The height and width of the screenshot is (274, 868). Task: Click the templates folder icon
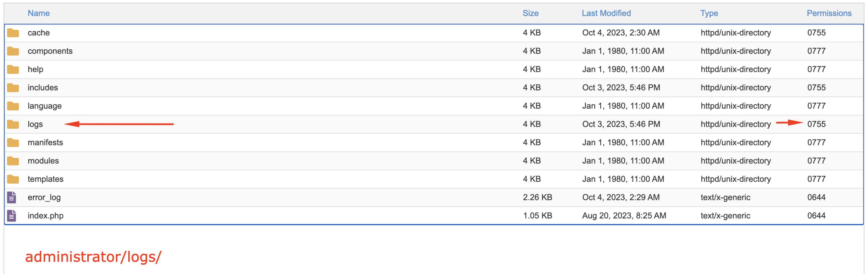(x=13, y=179)
